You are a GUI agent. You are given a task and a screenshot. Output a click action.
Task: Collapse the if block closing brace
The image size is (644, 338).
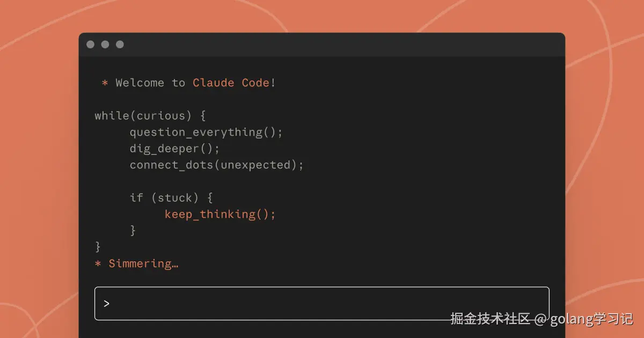point(133,230)
